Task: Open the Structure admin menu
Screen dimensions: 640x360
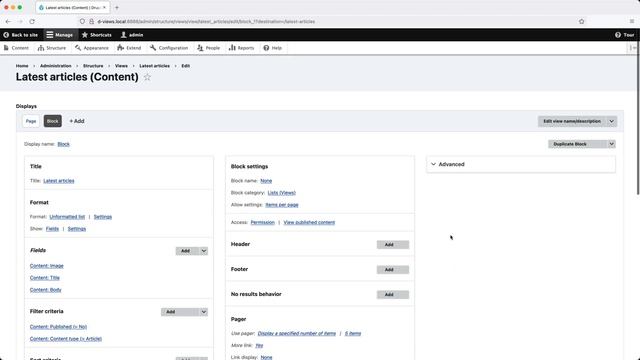Action: (52, 48)
